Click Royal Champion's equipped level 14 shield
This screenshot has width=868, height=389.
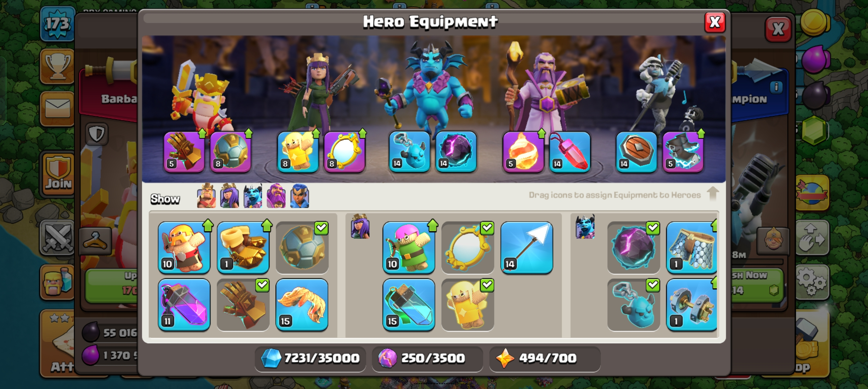coord(636,152)
